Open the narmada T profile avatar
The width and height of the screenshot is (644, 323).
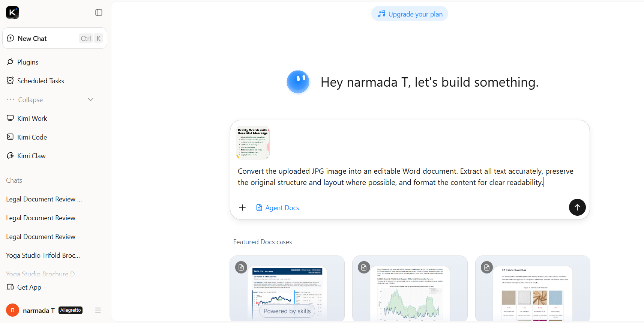(12, 310)
